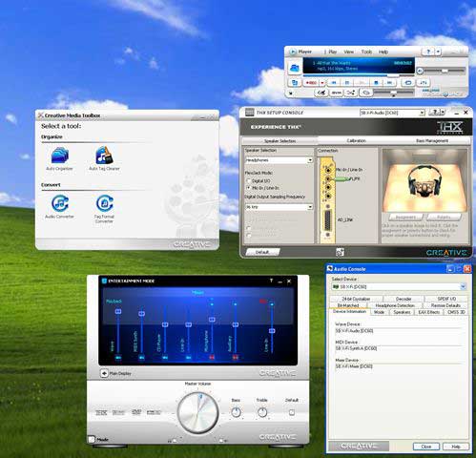Click the Assignment button under headphone image
The height and width of the screenshot is (458, 476).
coord(405,218)
